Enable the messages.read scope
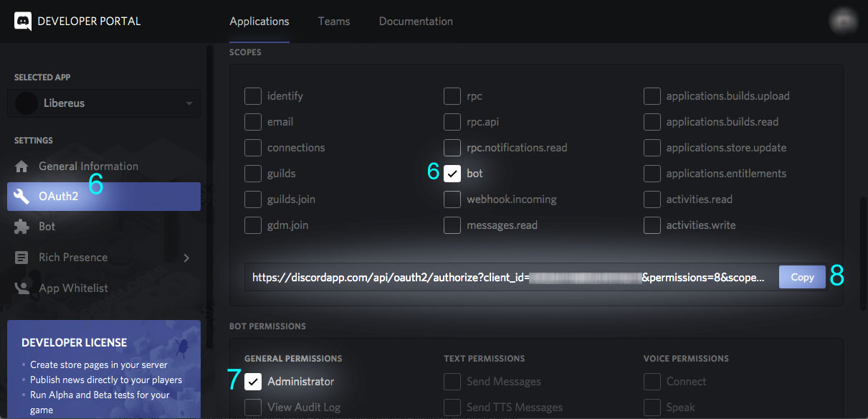 pos(452,225)
